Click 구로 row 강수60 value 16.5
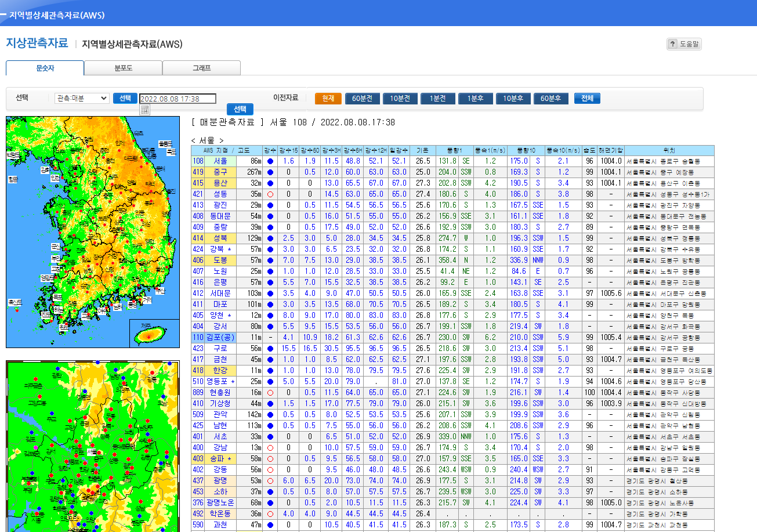 pos(310,349)
